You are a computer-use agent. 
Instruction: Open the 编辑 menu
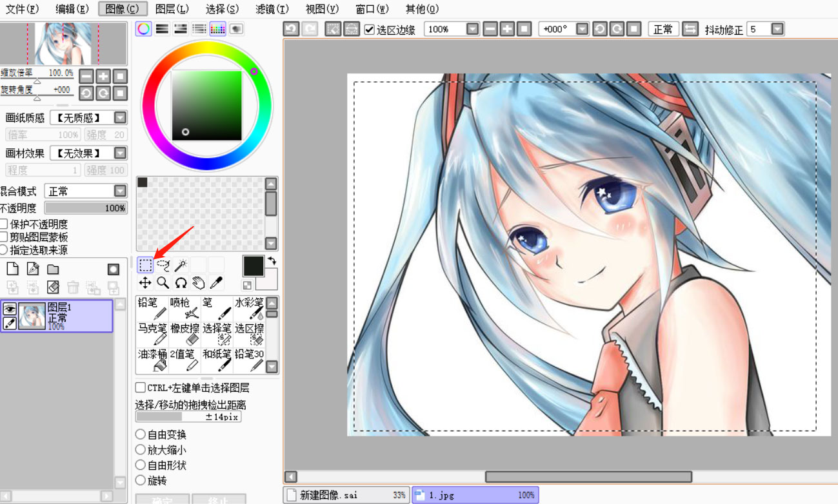point(72,9)
